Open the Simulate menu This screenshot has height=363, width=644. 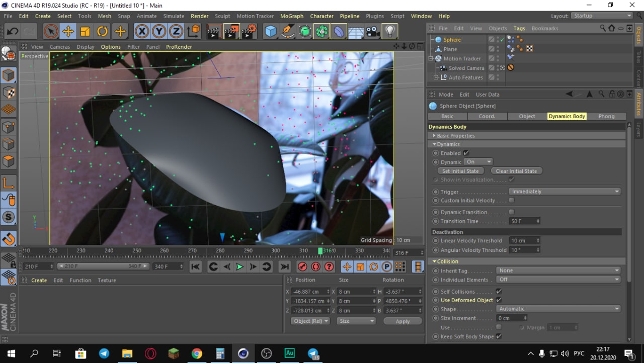174,16
